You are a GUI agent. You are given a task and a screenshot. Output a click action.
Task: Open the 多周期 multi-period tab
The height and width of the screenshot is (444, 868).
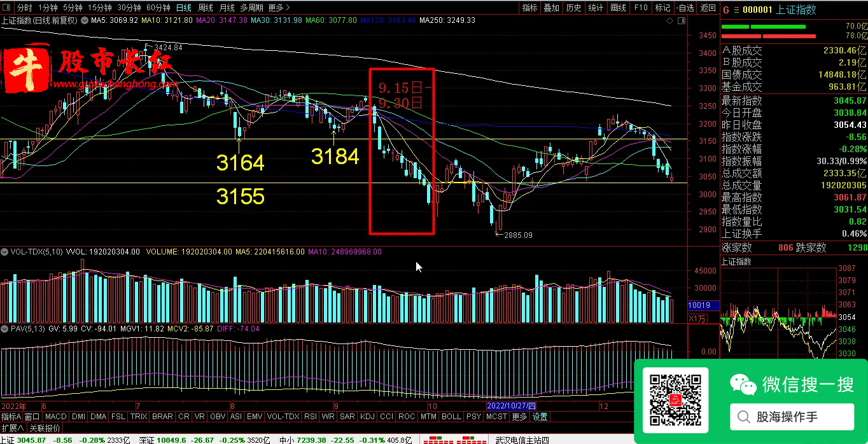251,8
